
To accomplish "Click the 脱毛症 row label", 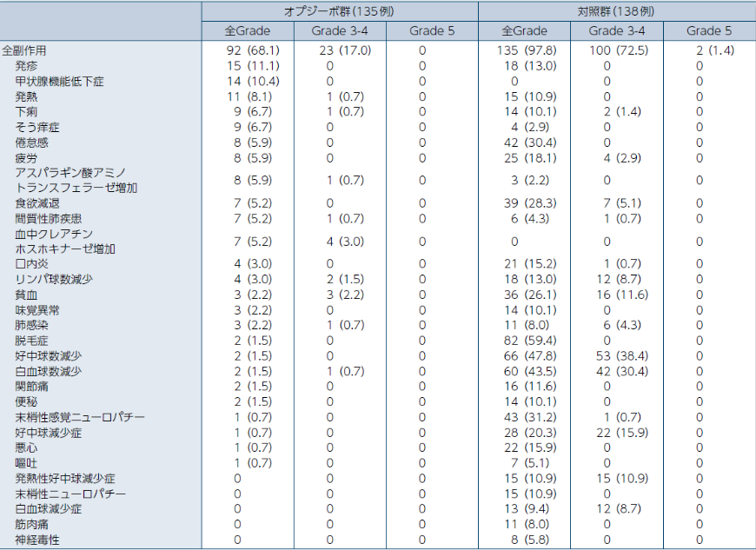I will click(31, 341).
